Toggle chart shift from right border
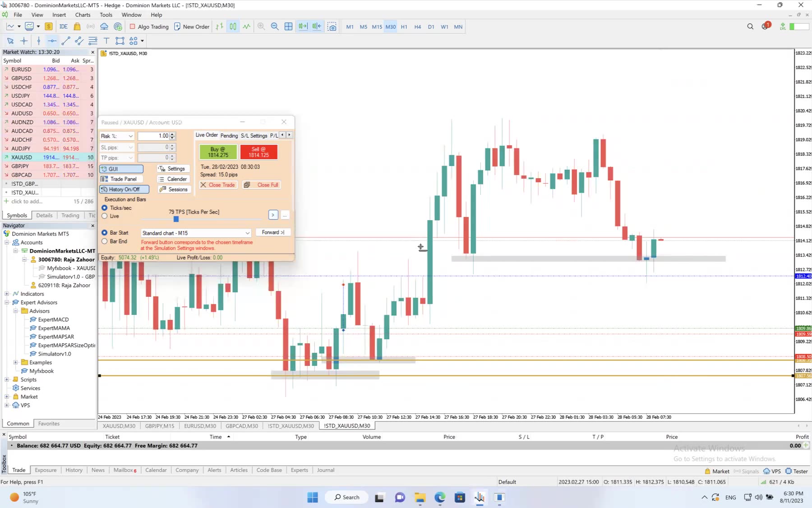Screen dimensions: 812x508 click(317, 27)
